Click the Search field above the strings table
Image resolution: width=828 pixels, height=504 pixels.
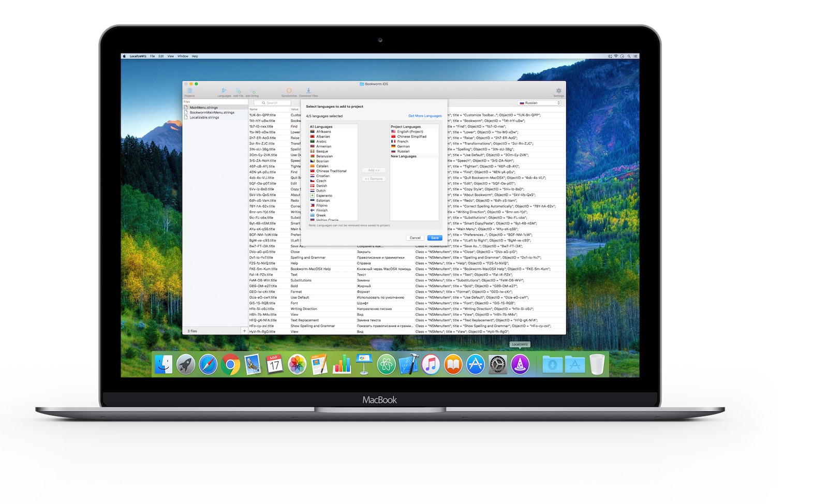(x=272, y=103)
